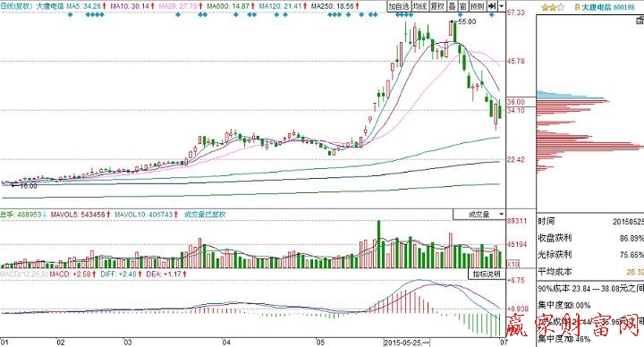Add stock to watchlist with 加自选

point(400,6)
